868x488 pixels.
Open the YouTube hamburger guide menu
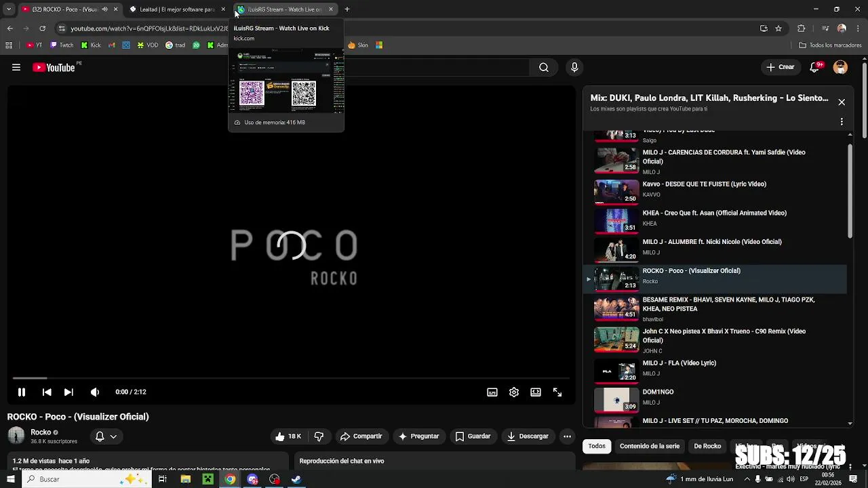pos(16,67)
